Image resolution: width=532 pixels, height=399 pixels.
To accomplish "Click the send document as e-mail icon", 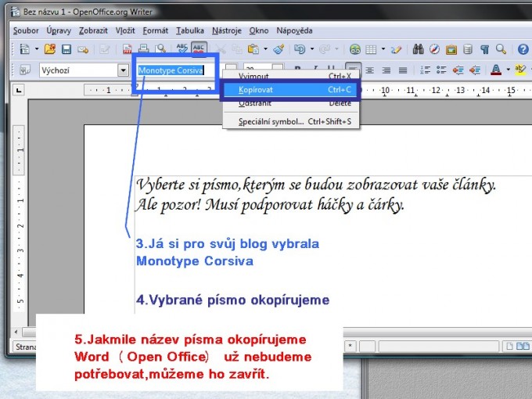I will click(x=83, y=49).
